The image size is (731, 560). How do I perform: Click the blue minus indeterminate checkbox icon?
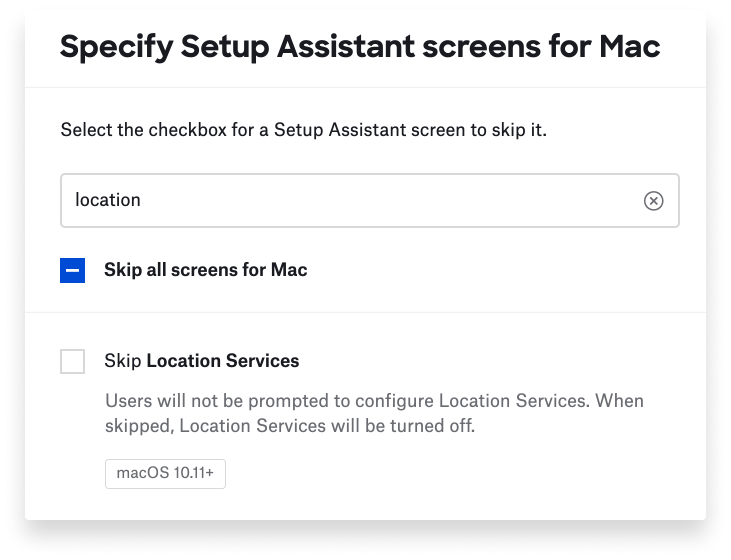tap(72, 270)
